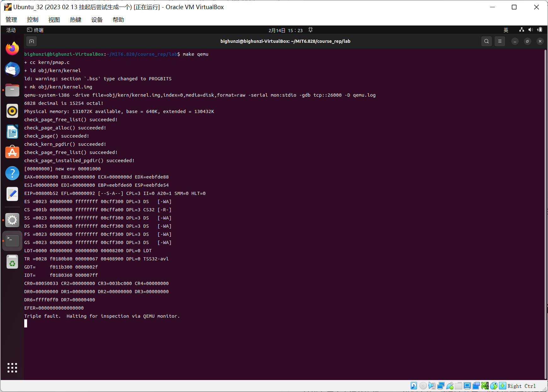Launch the Text Editor from the dock
Image resolution: width=548 pixels, height=392 pixels.
[x=12, y=194]
